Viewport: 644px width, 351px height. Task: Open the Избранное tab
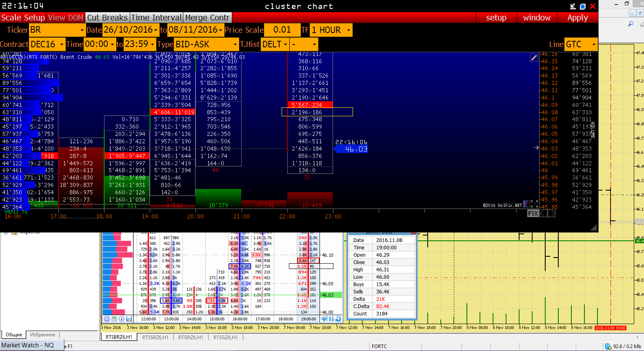[43, 335]
